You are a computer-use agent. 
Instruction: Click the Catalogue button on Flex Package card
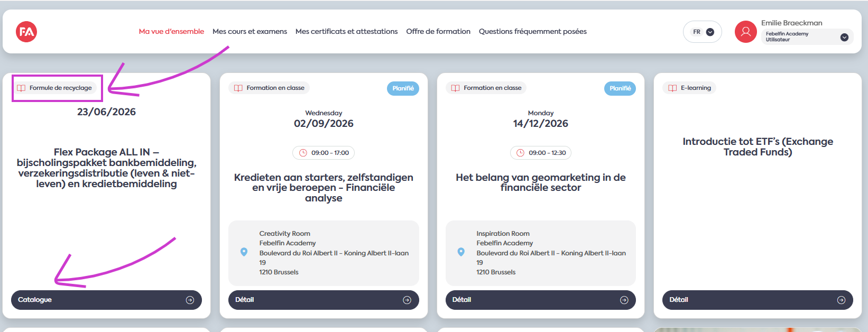point(106,300)
